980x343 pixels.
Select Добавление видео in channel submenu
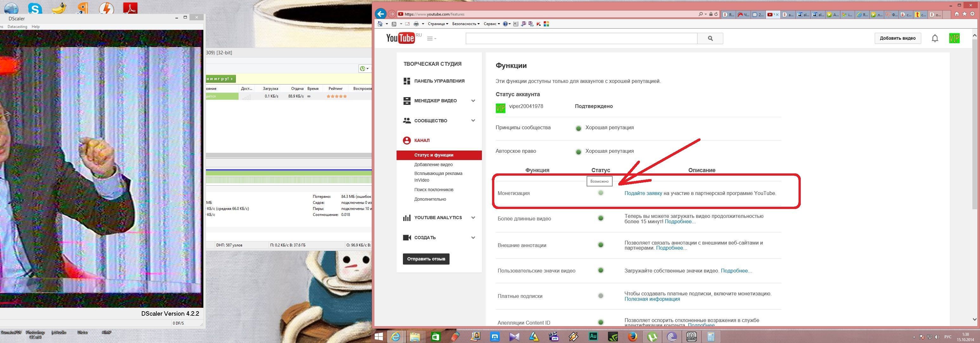point(433,165)
